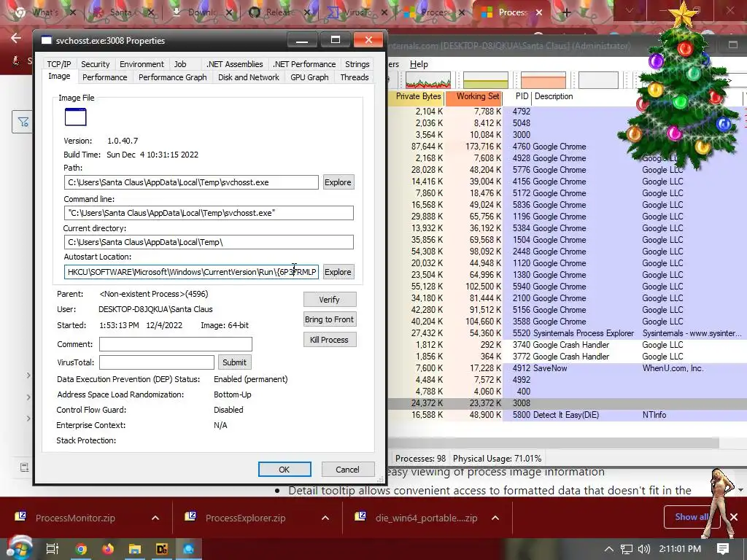Click the Current directory field
Image resolution: width=747 pixels, height=560 pixels.
click(x=209, y=242)
